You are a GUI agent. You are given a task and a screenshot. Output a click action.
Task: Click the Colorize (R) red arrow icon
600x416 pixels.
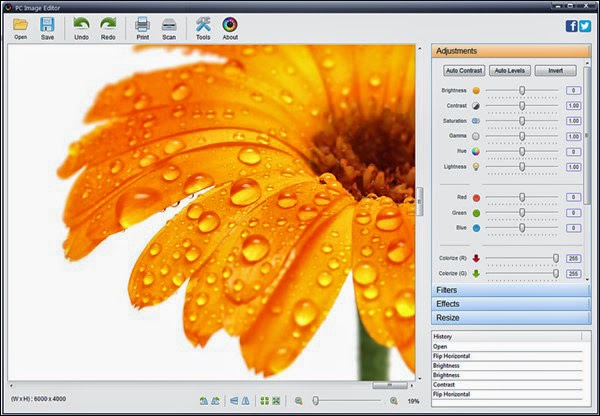[476, 258]
